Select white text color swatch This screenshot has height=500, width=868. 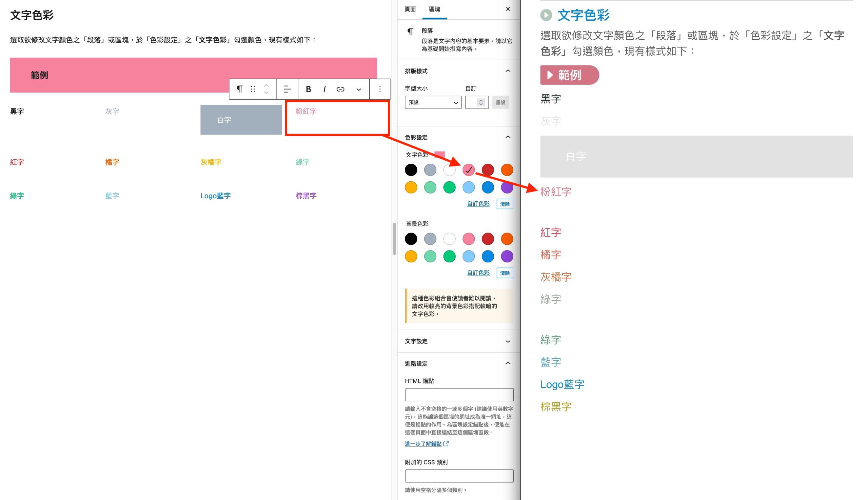pyautogui.click(x=449, y=169)
